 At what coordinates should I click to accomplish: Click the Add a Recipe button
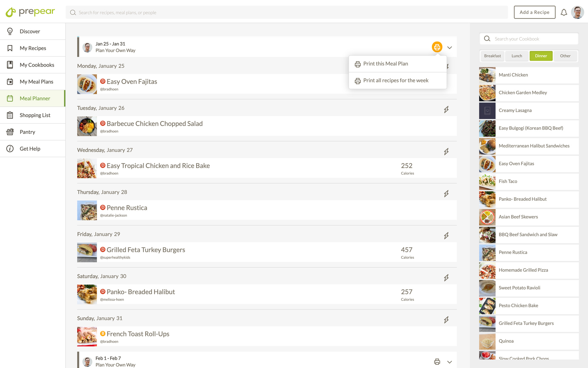(534, 12)
